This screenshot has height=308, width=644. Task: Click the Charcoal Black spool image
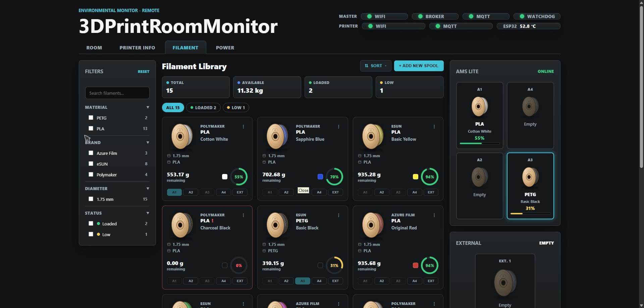click(x=182, y=225)
